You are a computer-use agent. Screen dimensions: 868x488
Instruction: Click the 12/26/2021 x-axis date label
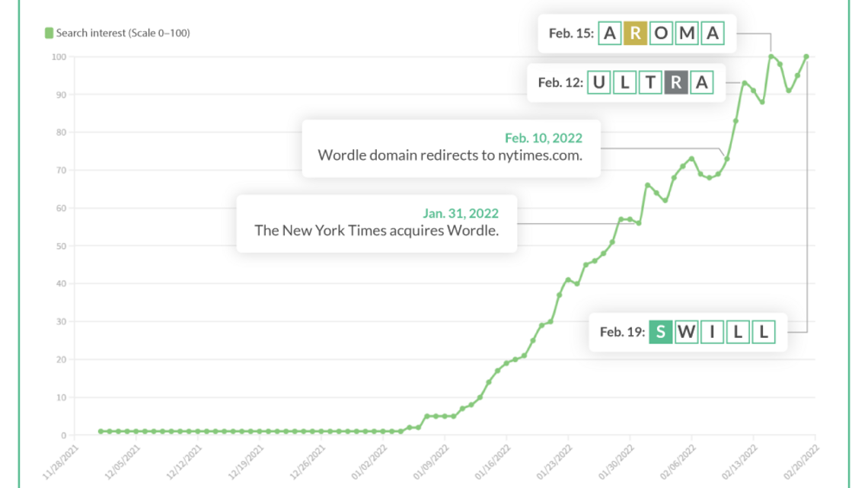coord(308,462)
